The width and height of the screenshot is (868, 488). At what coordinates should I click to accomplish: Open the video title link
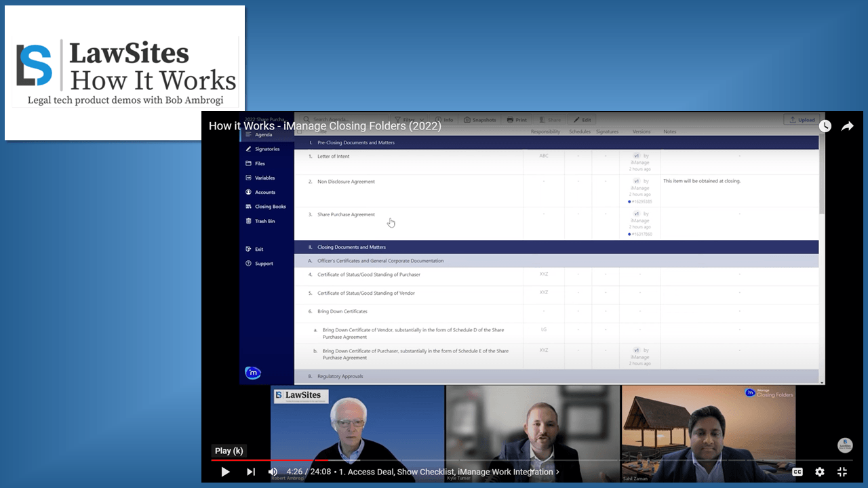point(325,126)
